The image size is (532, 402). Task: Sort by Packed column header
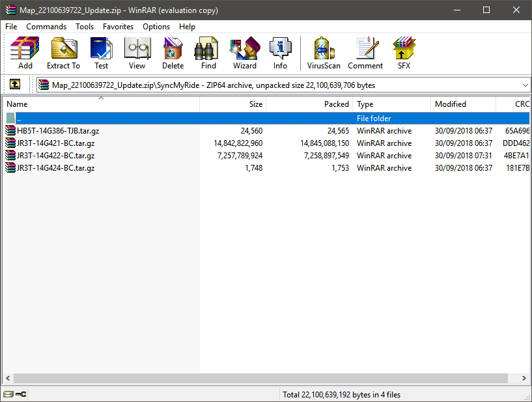pyautogui.click(x=310, y=104)
